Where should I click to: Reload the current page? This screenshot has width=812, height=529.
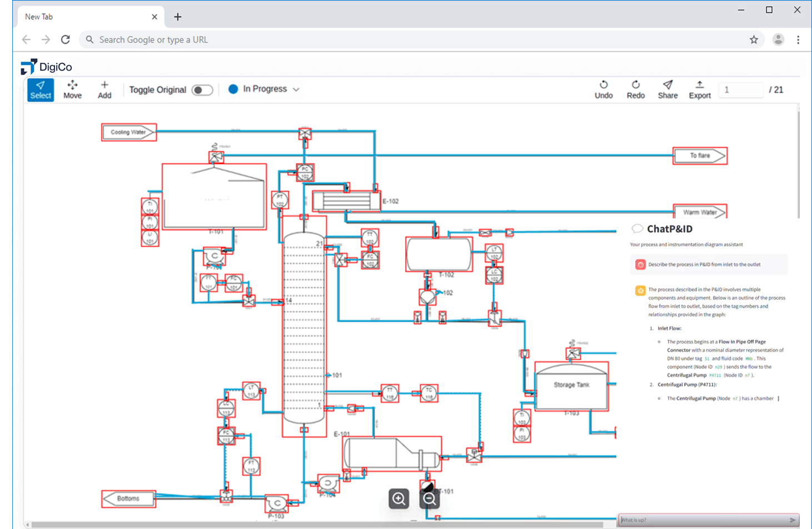click(66, 39)
